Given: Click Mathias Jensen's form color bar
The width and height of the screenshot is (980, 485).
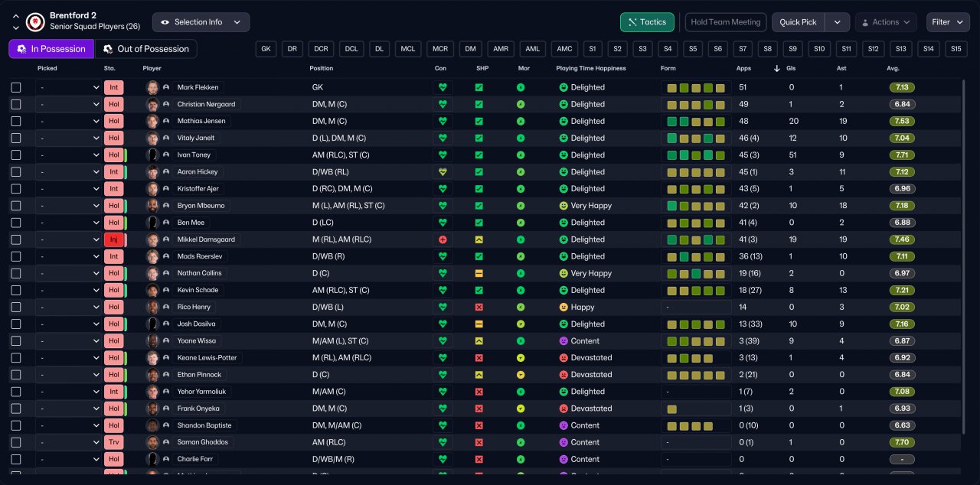Looking at the screenshot, I should (696, 121).
